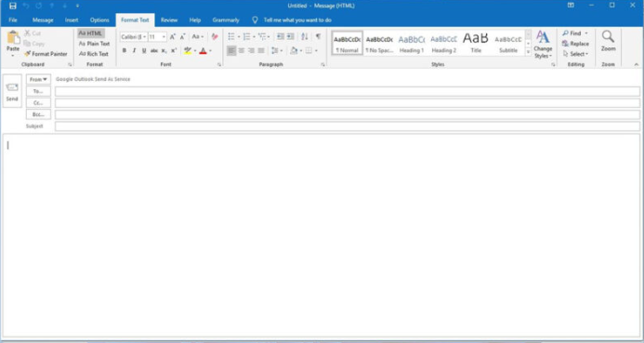Open the Select dropdown in Editing
Screen dimensions: 644x343
tap(575, 54)
